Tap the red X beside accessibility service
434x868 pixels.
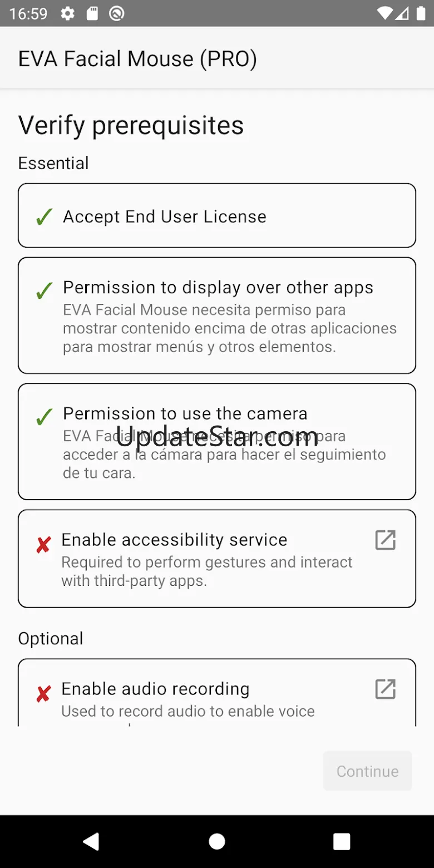coord(43,544)
